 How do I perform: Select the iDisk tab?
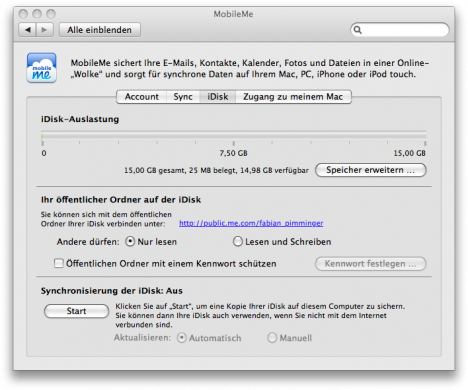(x=218, y=97)
